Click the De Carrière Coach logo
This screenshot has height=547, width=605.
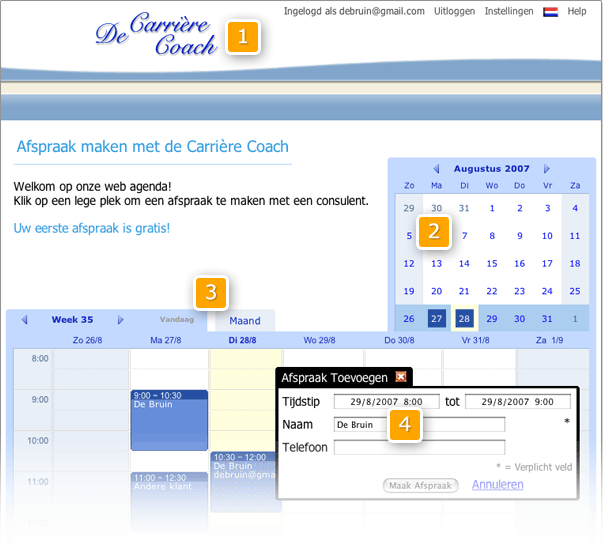point(156,34)
